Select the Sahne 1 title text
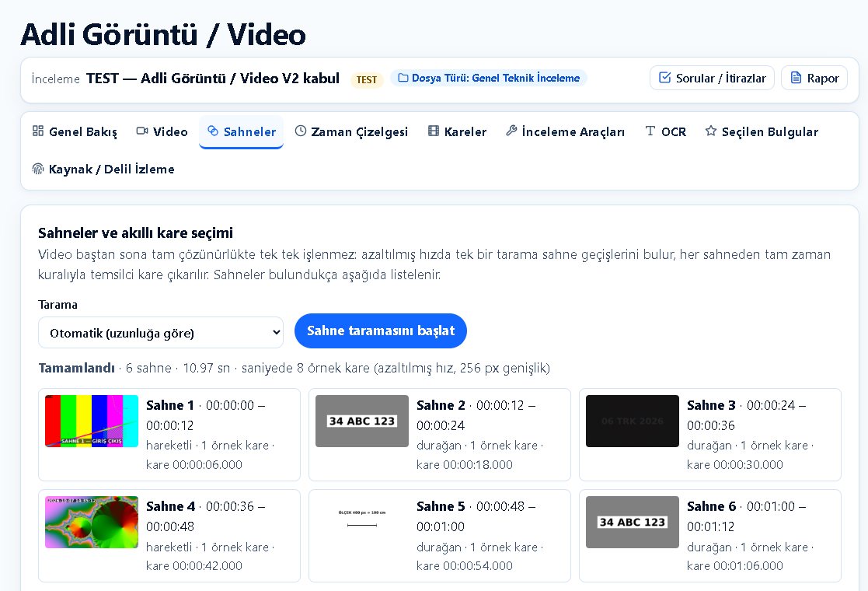This screenshot has width=868, height=591. pos(170,405)
